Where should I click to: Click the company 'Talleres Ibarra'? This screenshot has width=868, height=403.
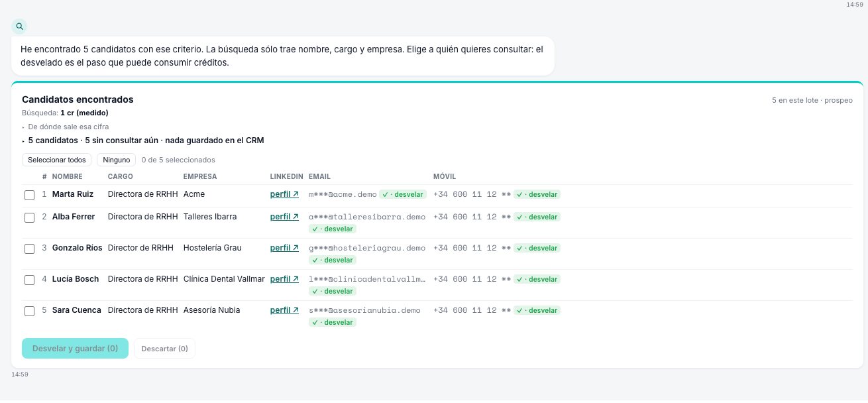(210, 217)
